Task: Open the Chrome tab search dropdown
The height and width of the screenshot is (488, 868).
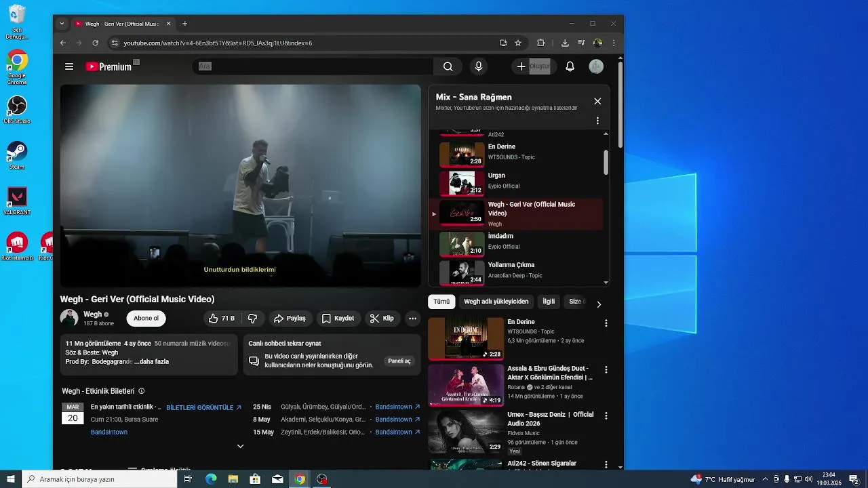Action: point(62,24)
